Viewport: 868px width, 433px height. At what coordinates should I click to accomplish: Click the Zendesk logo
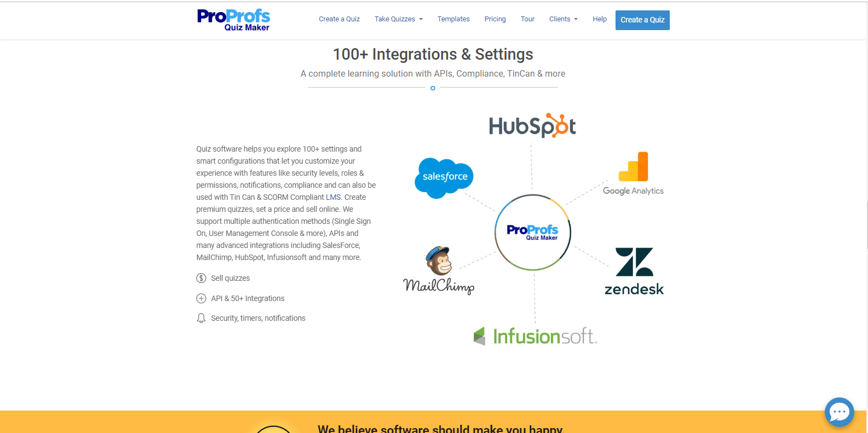634,272
